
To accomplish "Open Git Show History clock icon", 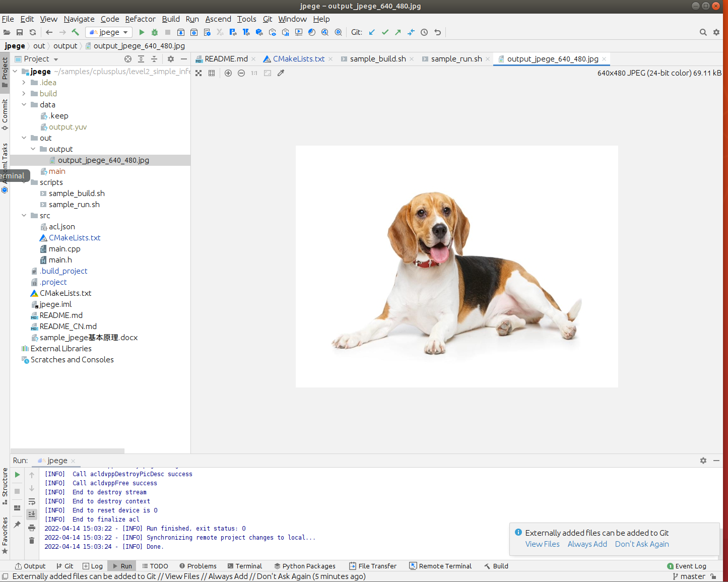I will coord(424,32).
